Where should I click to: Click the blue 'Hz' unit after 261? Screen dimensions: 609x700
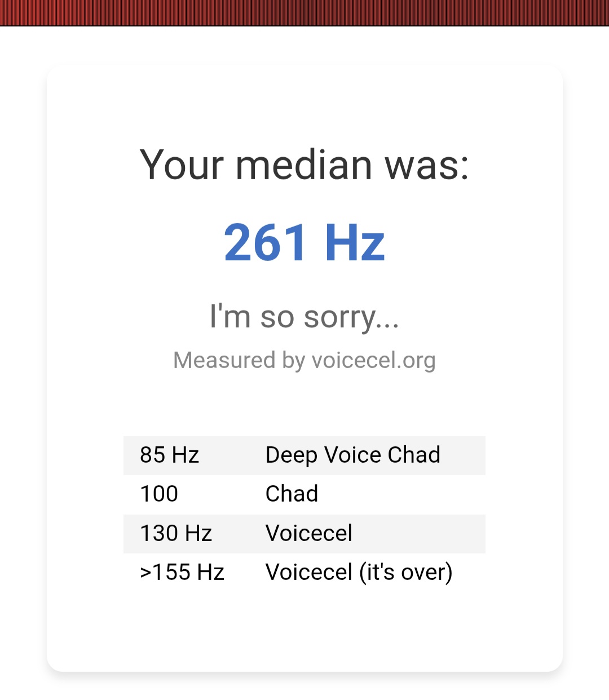click(x=355, y=243)
